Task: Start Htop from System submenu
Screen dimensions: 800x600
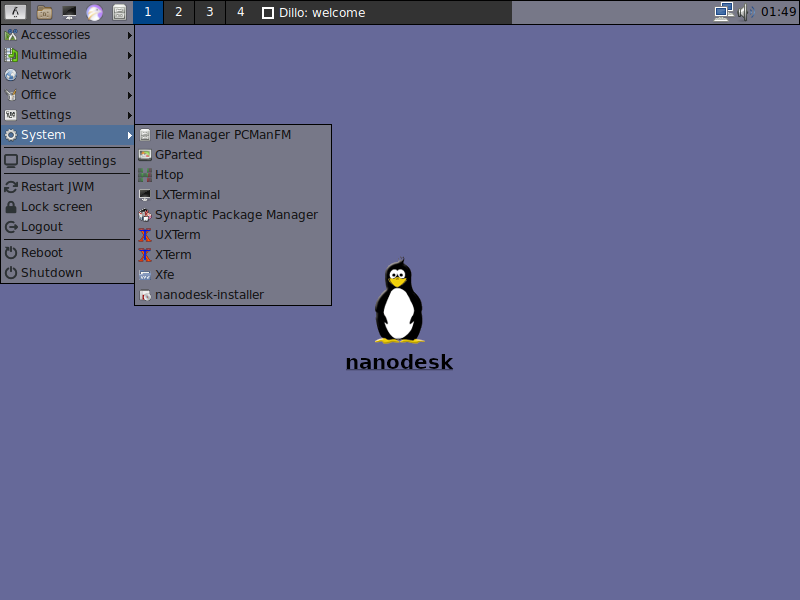Action: 233,174
